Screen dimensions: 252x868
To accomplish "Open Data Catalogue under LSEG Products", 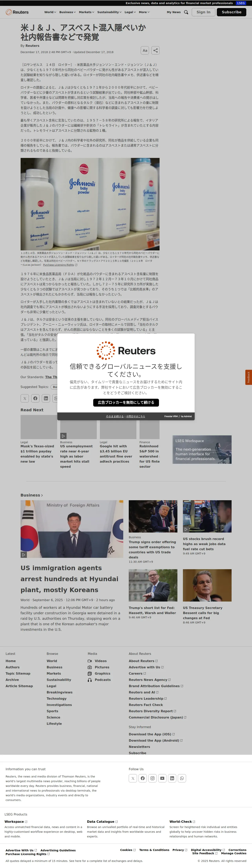I will tap(102, 822).
